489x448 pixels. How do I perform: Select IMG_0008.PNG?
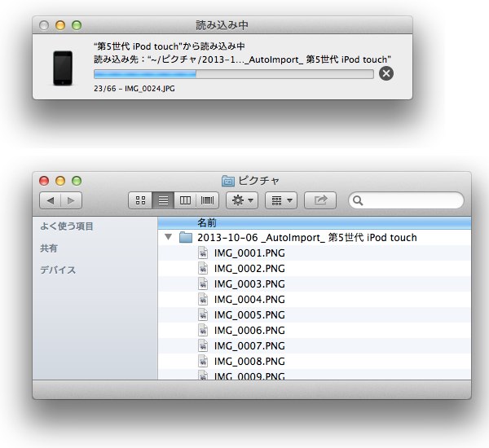(x=315, y=361)
